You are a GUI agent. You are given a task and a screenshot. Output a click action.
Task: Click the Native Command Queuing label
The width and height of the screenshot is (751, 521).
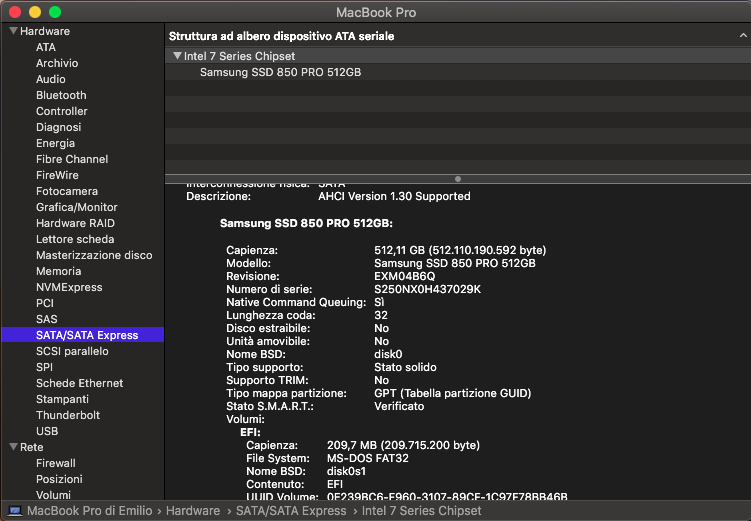point(296,302)
